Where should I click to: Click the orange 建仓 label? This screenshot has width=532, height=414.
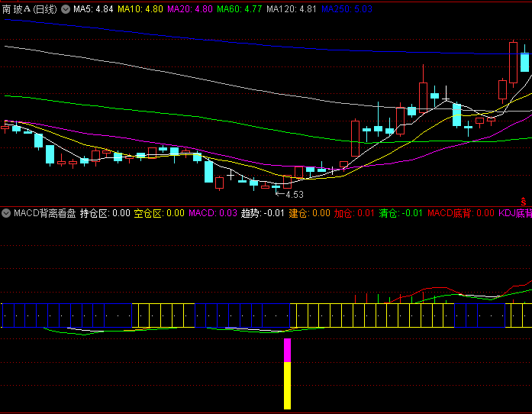309,213
